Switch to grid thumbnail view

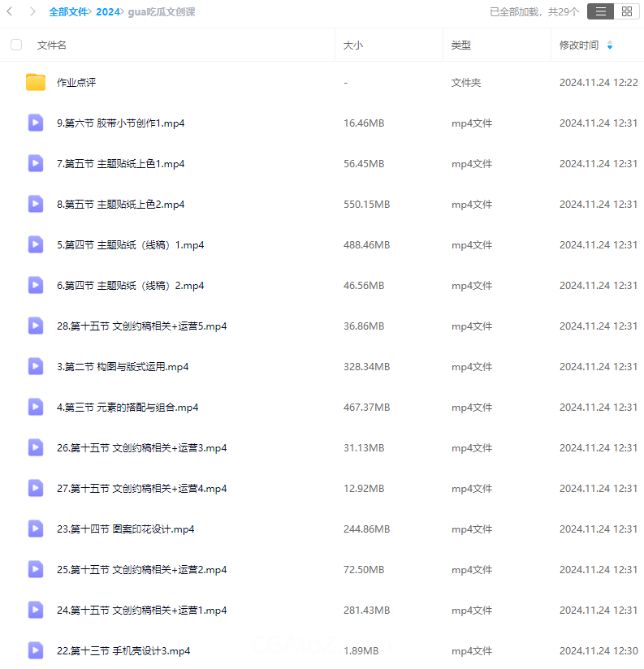click(626, 11)
